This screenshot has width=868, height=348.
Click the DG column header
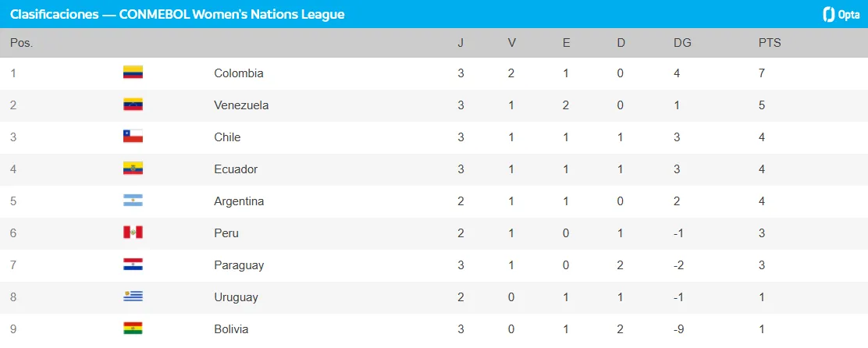(682, 43)
